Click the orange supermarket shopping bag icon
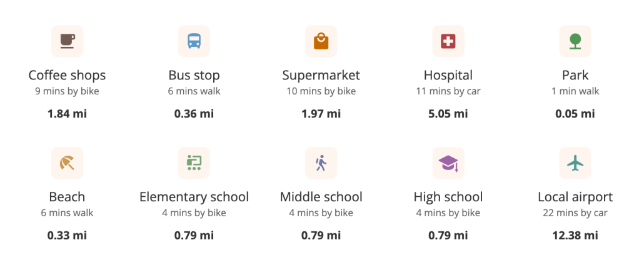The image size is (644, 265). pyautogui.click(x=321, y=41)
